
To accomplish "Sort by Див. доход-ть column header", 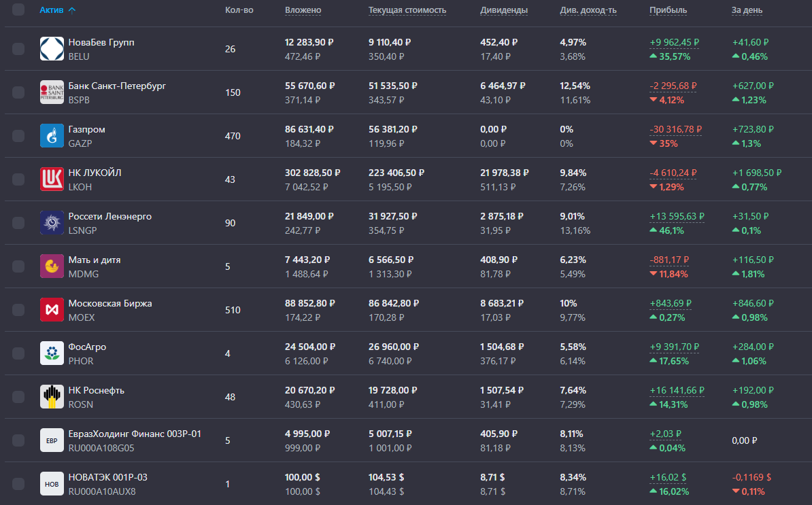I will (588, 10).
